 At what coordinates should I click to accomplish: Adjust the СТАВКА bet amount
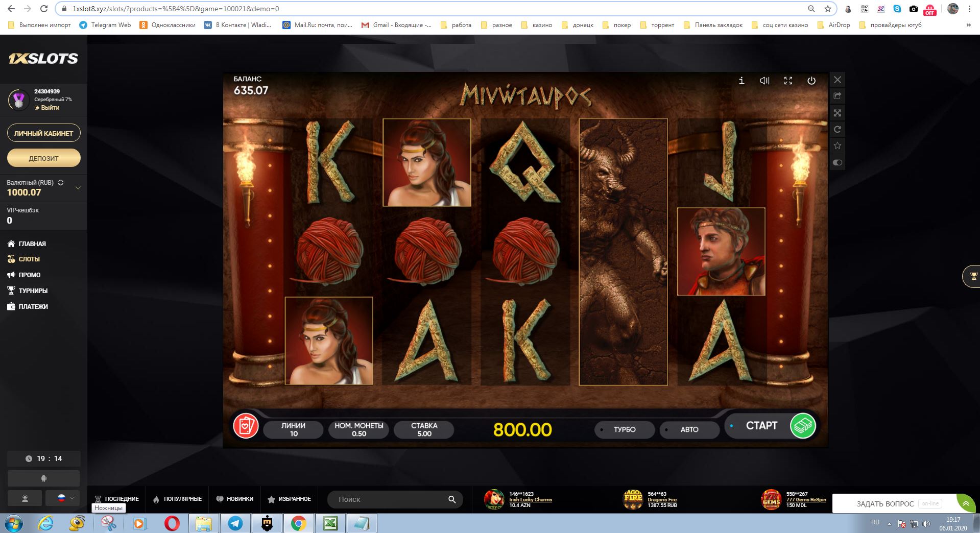click(424, 429)
